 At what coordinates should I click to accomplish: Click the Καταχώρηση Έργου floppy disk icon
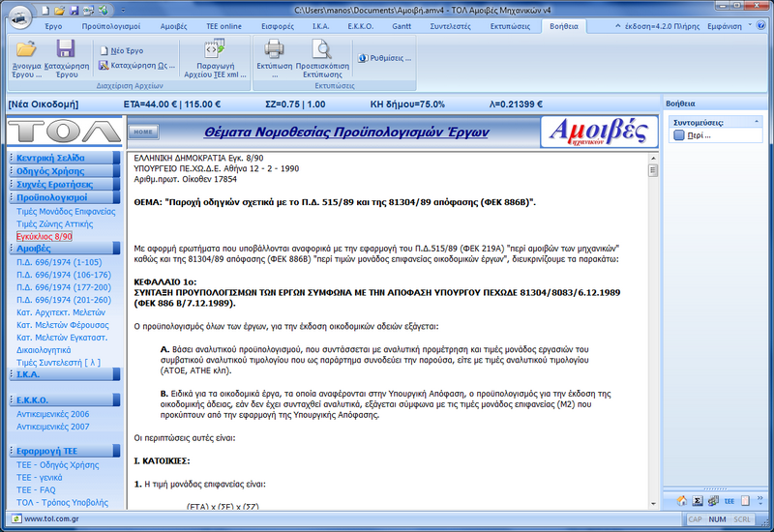(66, 49)
